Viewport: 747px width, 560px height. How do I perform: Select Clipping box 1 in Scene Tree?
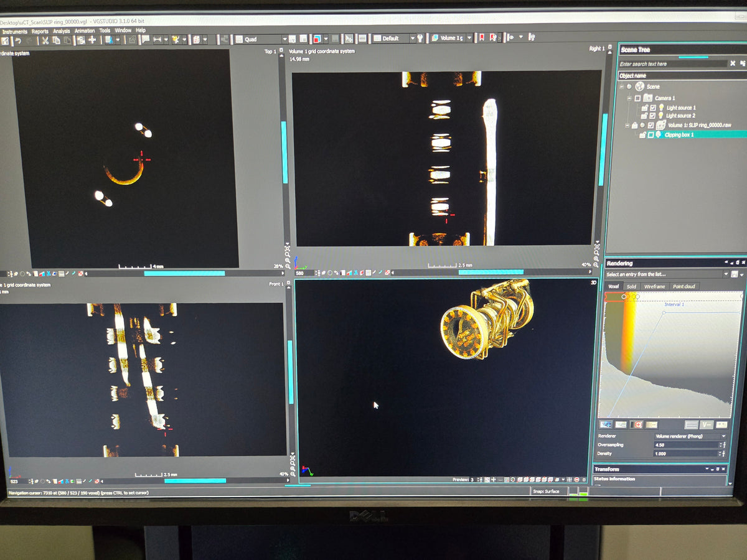tap(679, 134)
